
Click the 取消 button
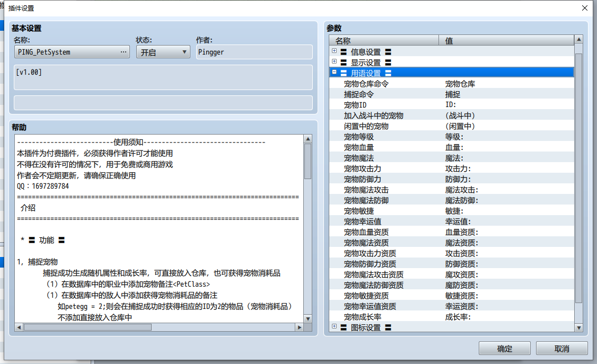click(x=561, y=349)
